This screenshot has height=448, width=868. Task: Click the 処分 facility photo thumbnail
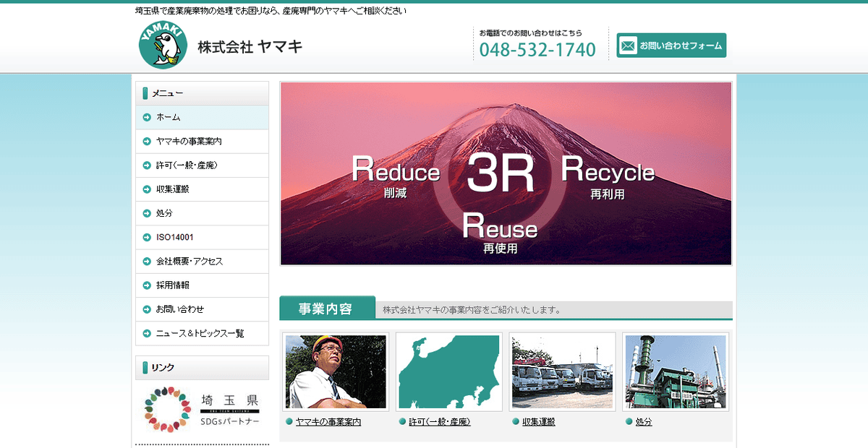coord(675,370)
